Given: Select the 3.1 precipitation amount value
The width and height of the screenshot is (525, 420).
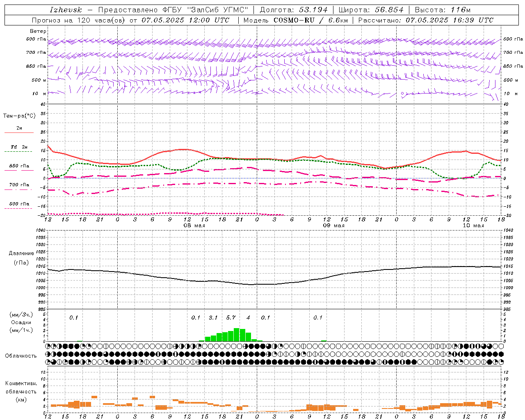Looking at the screenshot, I should click(x=213, y=317).
